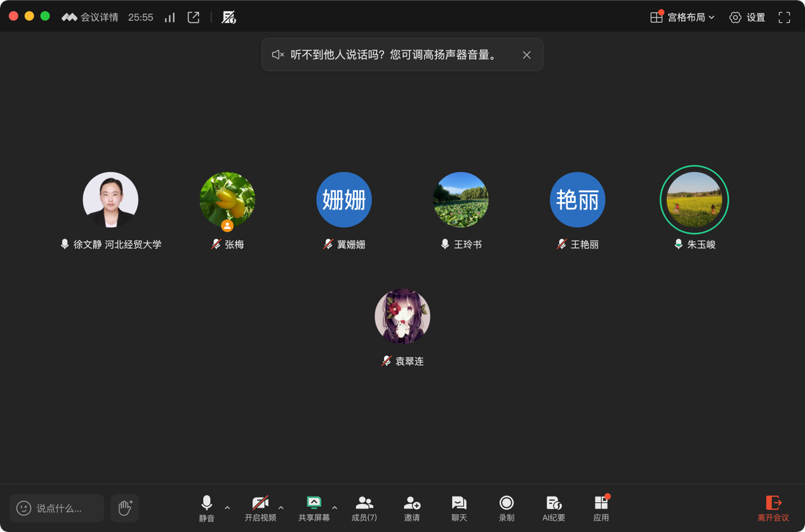Screen dimensions: 805x532
Task: Start recording with 录制 button
Action: [506, 508]
